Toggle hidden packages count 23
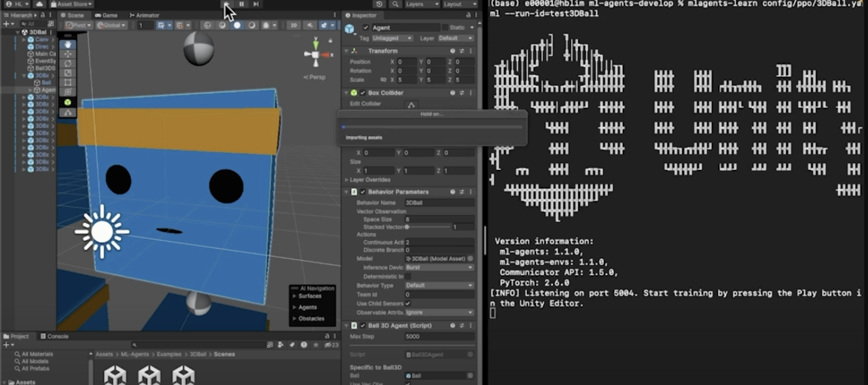Image resolution: width=868 pixels, height=385 pixels. [332, 345]
